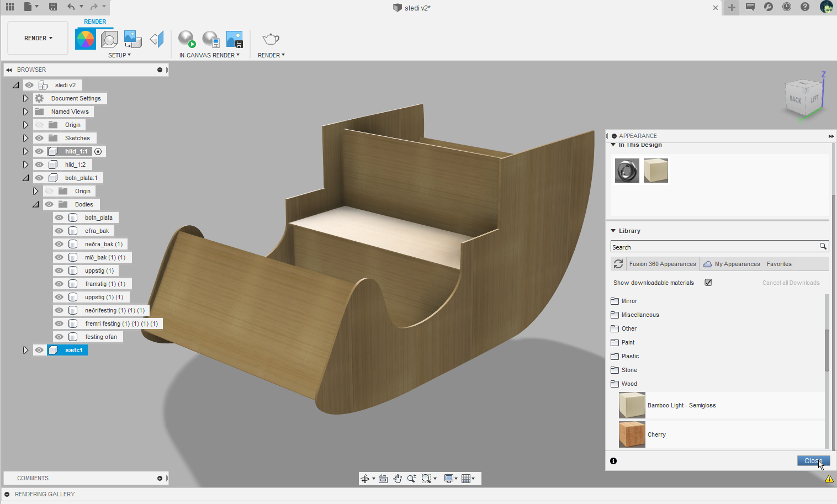Screen dimensions: 837x504
Task: Open the data panel grid icon
Action: pyautogui.click(x=9, y=7)
